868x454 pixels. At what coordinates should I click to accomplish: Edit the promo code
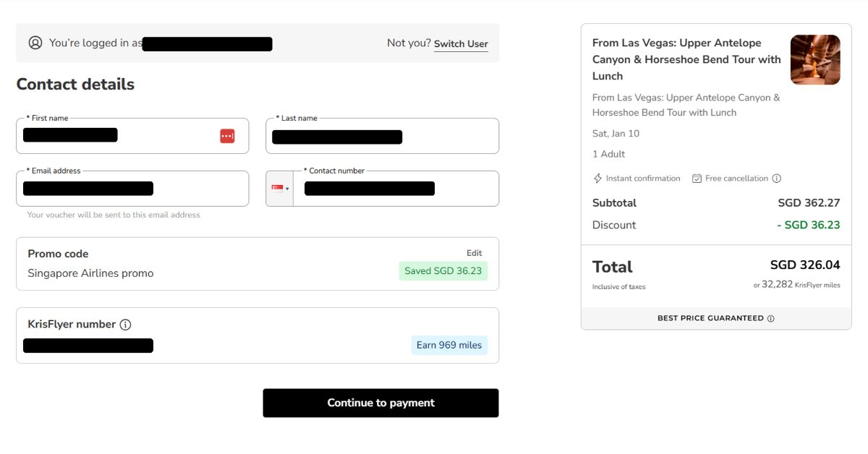point(474,253)
